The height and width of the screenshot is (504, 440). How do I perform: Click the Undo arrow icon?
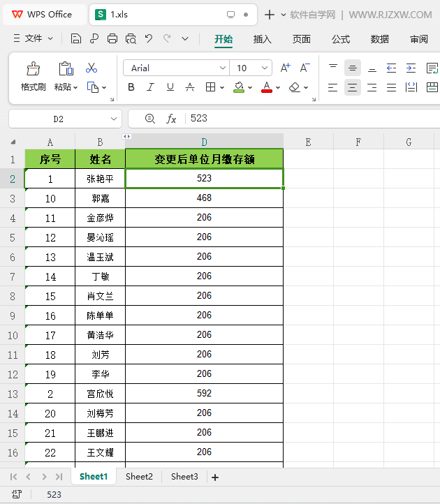(x=149, y=39)
